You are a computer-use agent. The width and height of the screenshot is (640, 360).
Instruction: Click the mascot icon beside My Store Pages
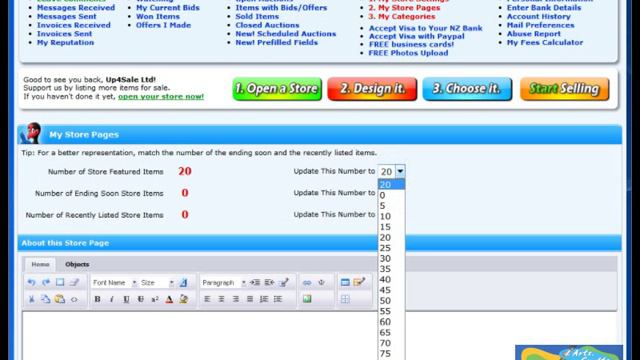[x=32, y=133]
